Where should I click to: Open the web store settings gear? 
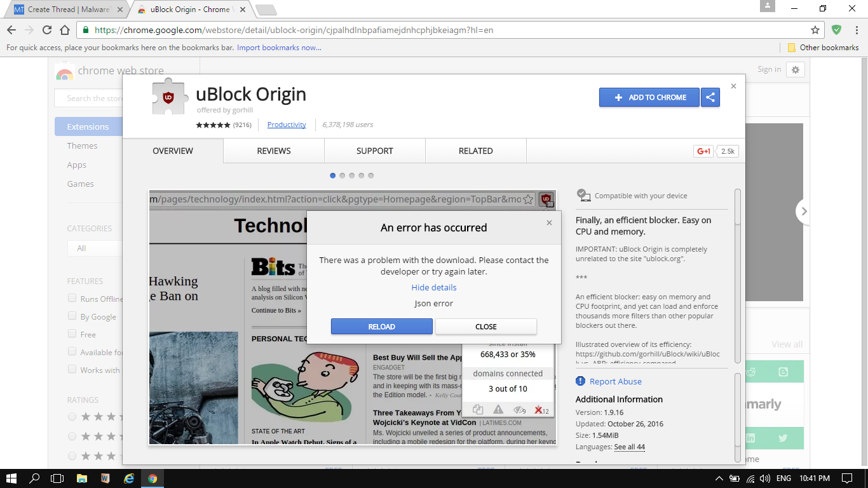796,70
